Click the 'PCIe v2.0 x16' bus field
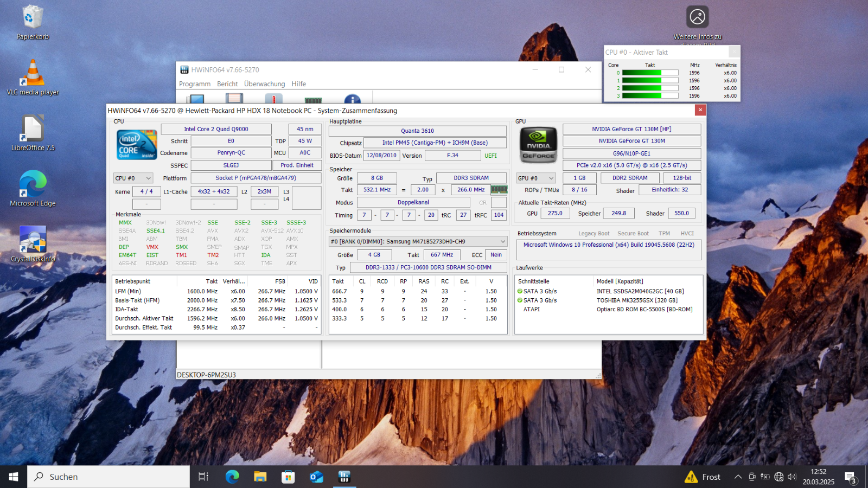The height and width of the screenshot is (488, 868). (631, 165)
